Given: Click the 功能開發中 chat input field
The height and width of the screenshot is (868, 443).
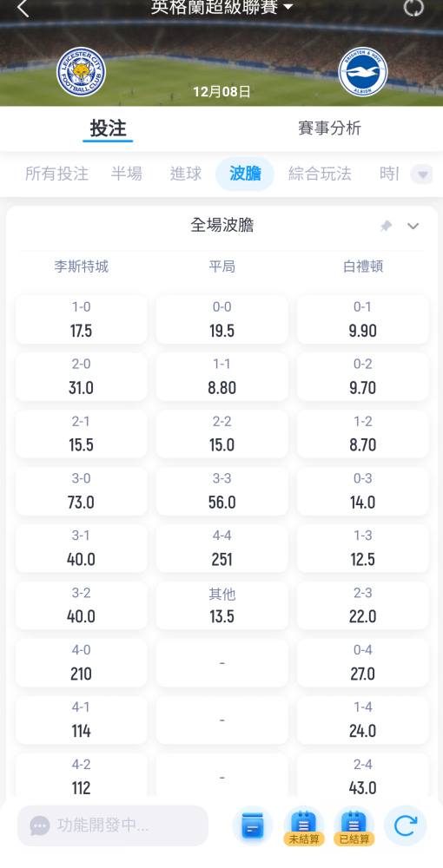Looking at the screenshot, I should (113, 825).
